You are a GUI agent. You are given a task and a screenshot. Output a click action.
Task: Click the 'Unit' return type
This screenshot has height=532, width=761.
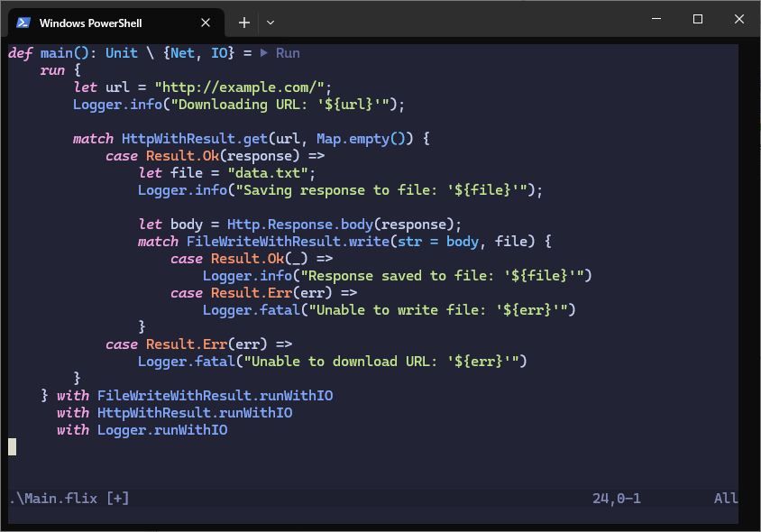[x=122, y=53]
